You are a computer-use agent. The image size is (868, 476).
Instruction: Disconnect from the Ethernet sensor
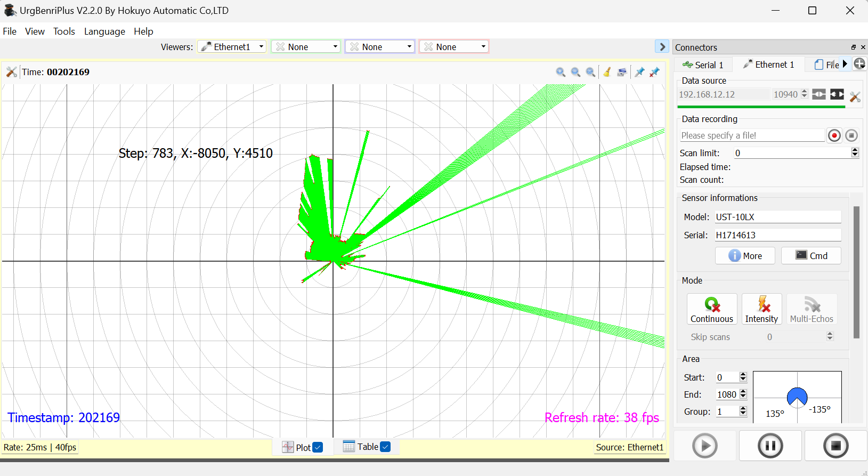point(837,94)
